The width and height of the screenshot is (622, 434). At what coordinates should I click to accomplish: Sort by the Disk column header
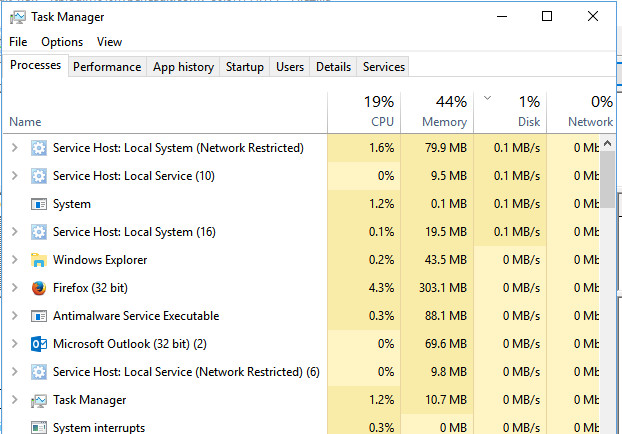(510, 112)
